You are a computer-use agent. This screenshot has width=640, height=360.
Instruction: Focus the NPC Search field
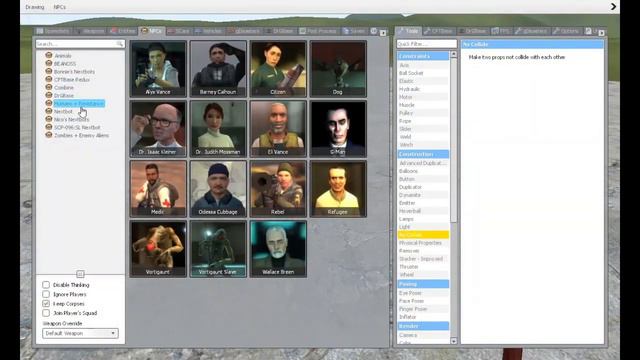tap(80, 44)
